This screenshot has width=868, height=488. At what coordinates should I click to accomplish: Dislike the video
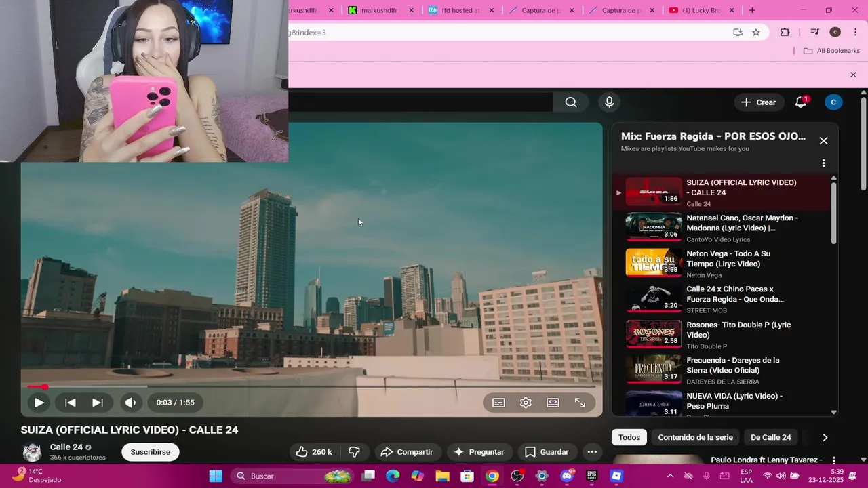[x=354, y=452]
